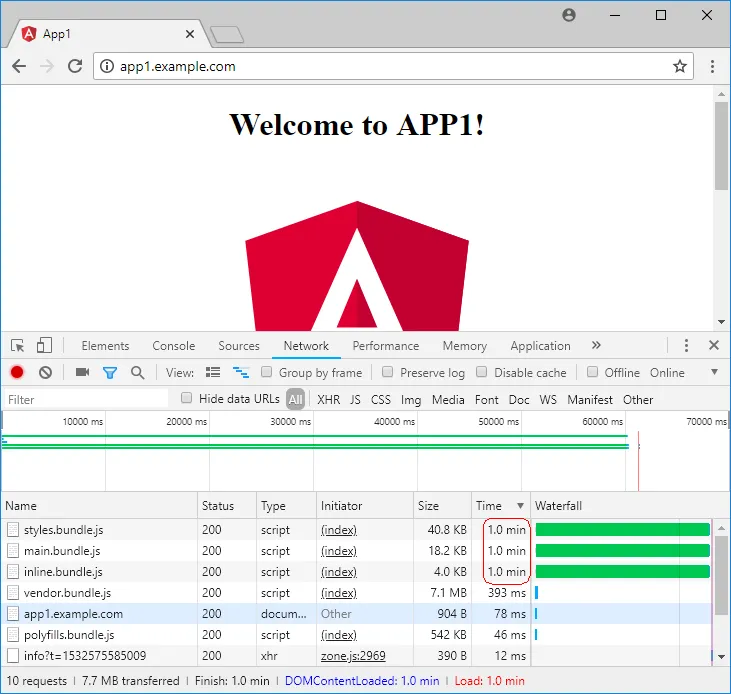The image size is (731, 694).
Task: Tick the Offline checkbox
Action: click(592, 372)
